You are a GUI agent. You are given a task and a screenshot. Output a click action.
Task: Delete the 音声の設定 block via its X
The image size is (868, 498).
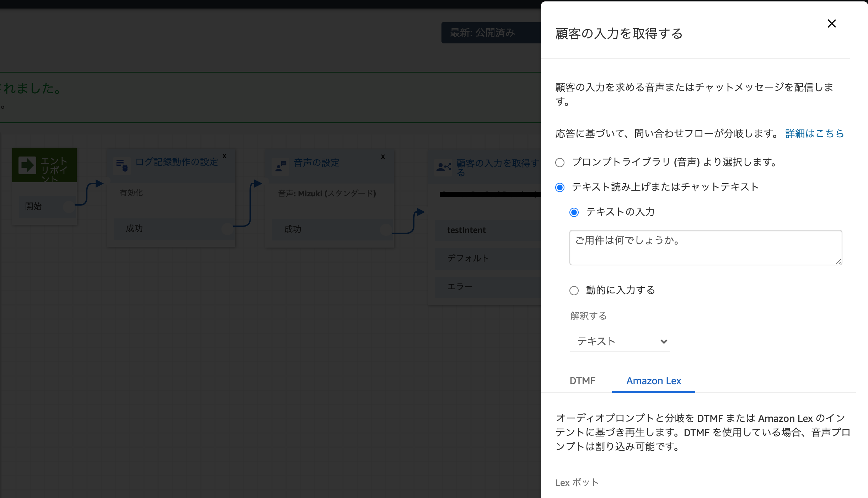(383, 157)
